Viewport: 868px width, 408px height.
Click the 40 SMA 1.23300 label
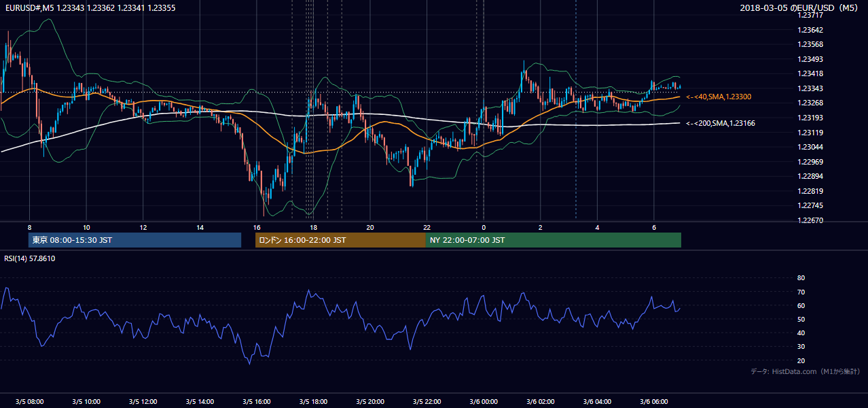click(719, 97)
